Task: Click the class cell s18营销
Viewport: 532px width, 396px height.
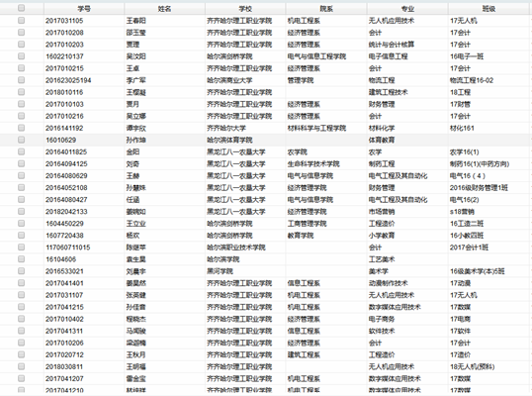Action: click(462, 212)
